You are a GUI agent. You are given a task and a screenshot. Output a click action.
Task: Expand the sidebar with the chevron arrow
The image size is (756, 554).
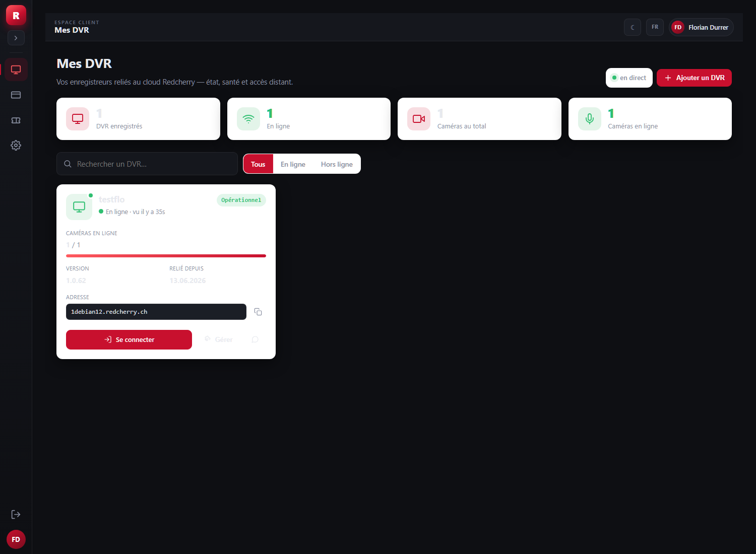point(16,38)
